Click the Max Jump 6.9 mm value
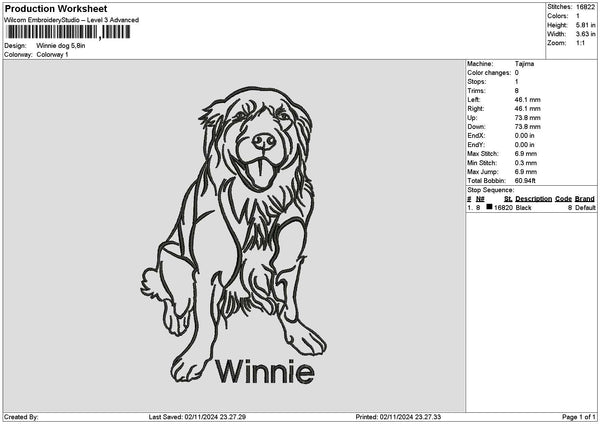 point(526,171)
